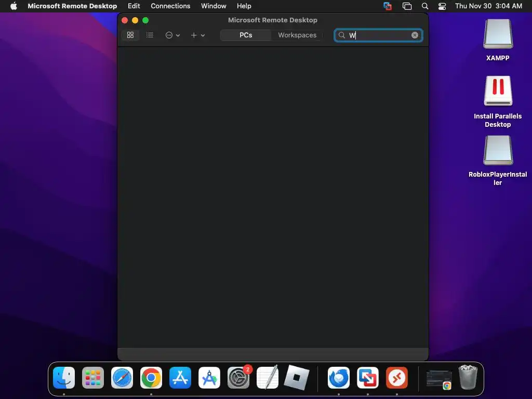The width and height of the screenshot is (532, 399).
Task: Open Trash from the Dock
Action: pos(468,377)
